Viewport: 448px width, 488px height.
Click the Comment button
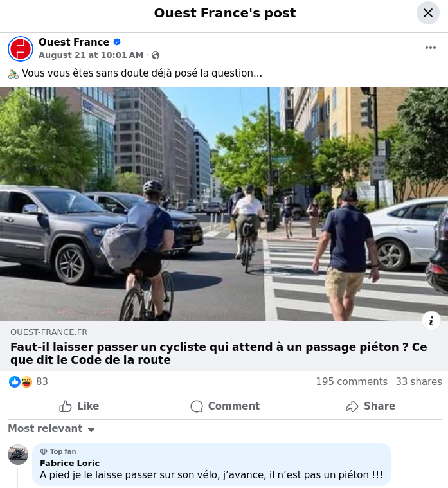(x=225, y=406)
